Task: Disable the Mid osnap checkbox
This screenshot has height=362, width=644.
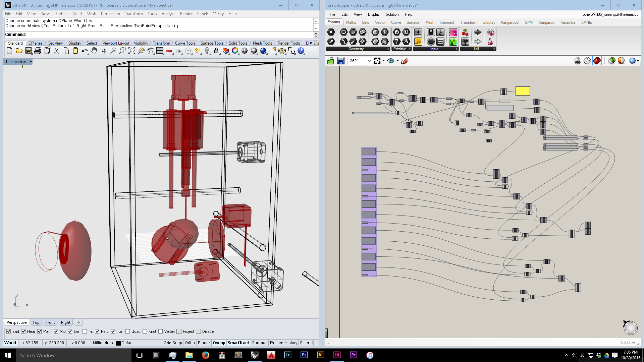Action: (56, 331)
